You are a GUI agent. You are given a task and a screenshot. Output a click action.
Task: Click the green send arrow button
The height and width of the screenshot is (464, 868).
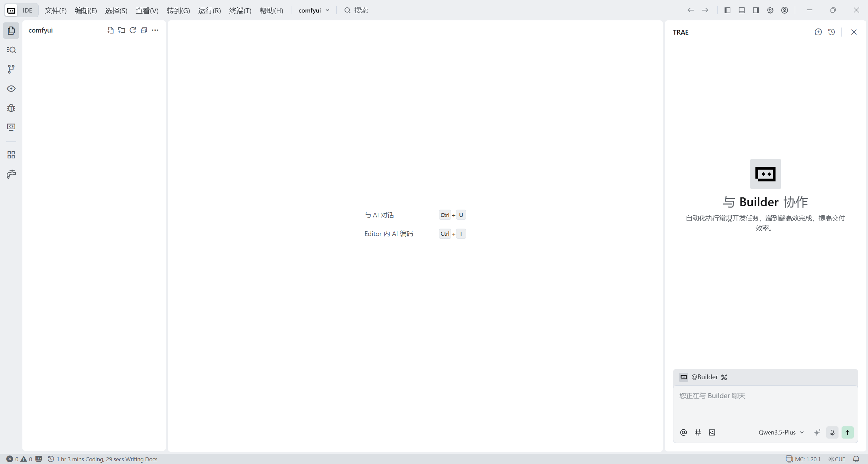pos(847,432)
